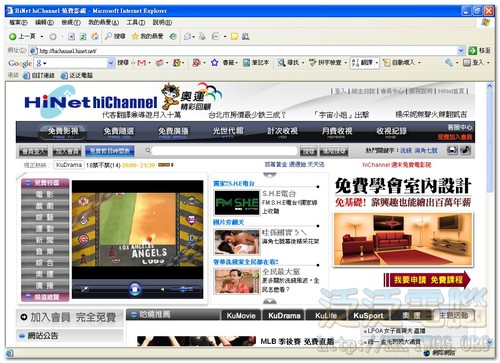Open the Gmail icon dropdown arrow
The width and height of the screenshot is (500, 363).
[x=149, y=63]
